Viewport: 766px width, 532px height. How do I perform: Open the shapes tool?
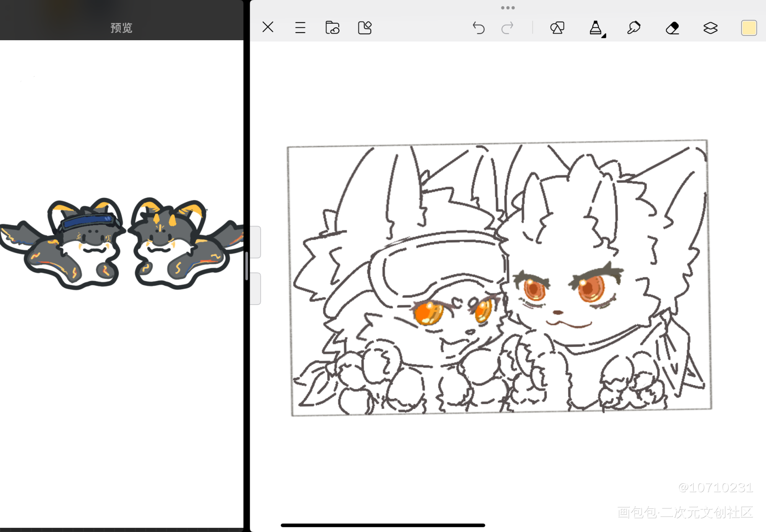[557, 28]
